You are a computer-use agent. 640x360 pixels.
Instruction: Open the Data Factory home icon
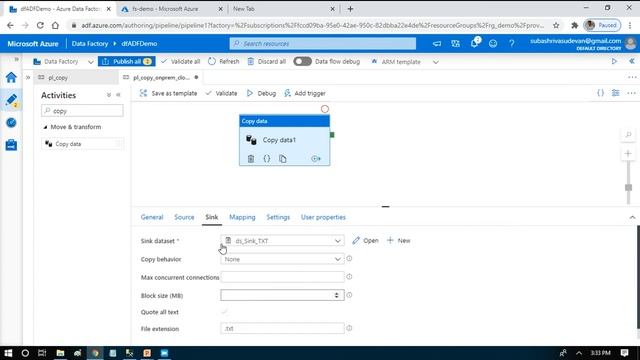(11, 78)
